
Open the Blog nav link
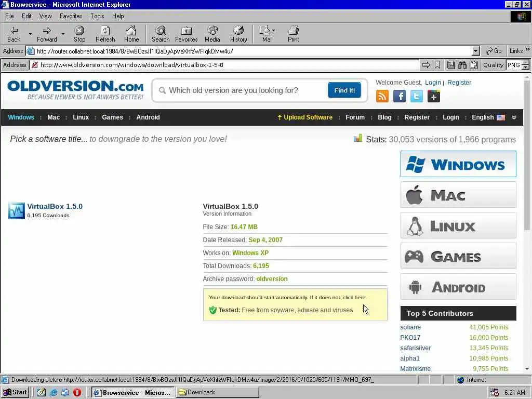(x=384, y=117)
